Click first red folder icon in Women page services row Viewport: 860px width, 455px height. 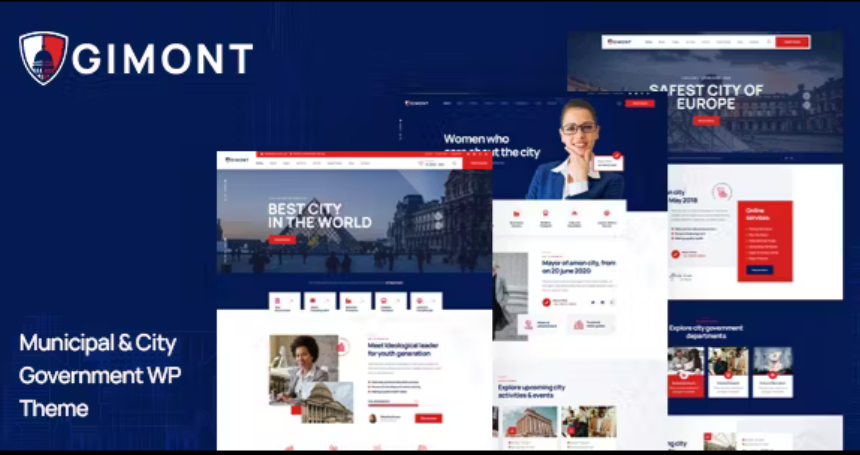tap(516, 214)
